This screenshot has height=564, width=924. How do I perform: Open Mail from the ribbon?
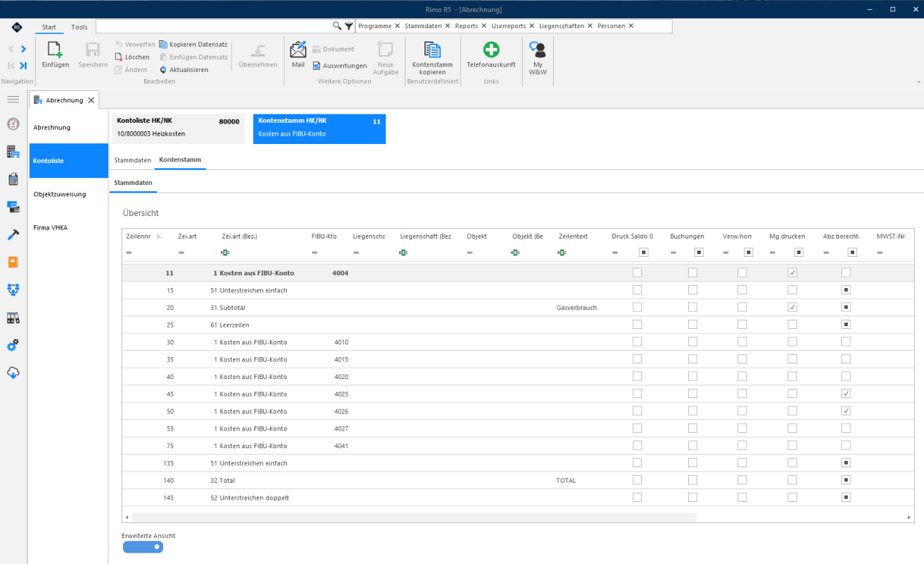(x=298, y=49)
